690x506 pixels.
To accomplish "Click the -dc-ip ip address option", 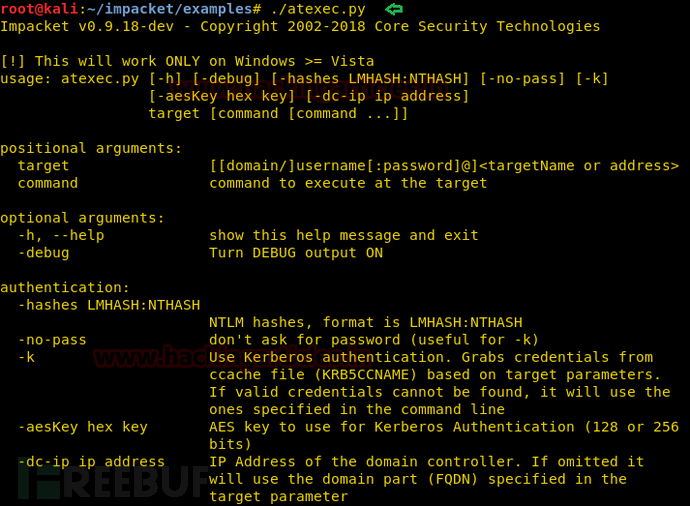I will tap(91, 462).
